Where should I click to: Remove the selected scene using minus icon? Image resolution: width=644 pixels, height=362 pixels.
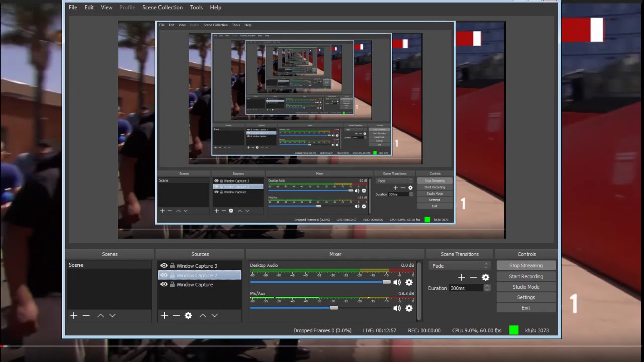(x=86, y=315)
